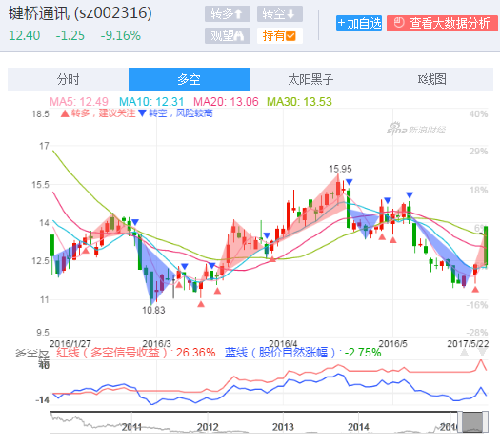Viewport: 500px width, 448px height.
Task: Click the 转空 down-arrow button
Action: [x=280, y=13]
